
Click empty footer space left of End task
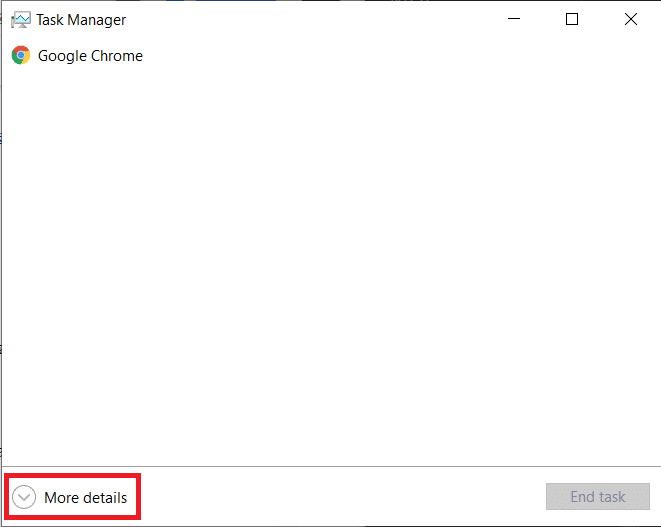tap(340, 497)
